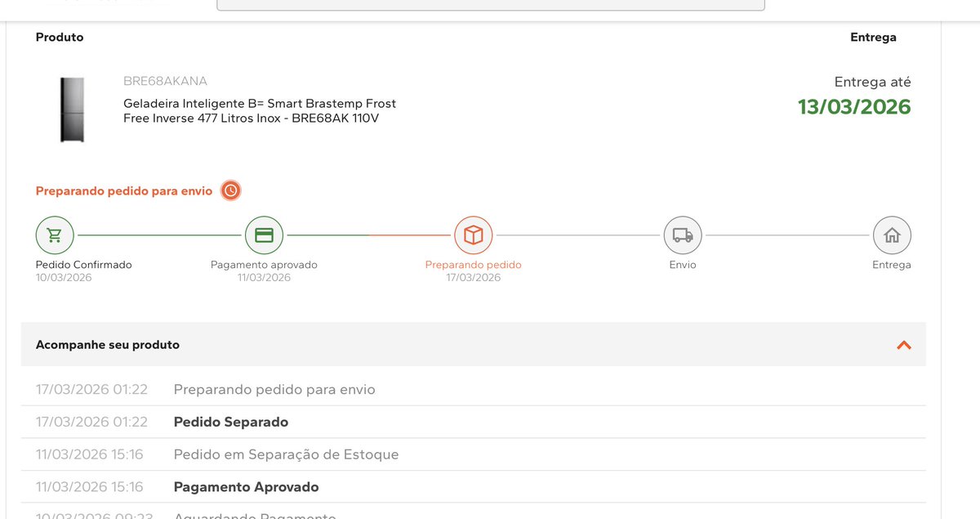Click the delivery date 13/03/2026
Viewport: 980px width, 519px height.
(854, 107)
